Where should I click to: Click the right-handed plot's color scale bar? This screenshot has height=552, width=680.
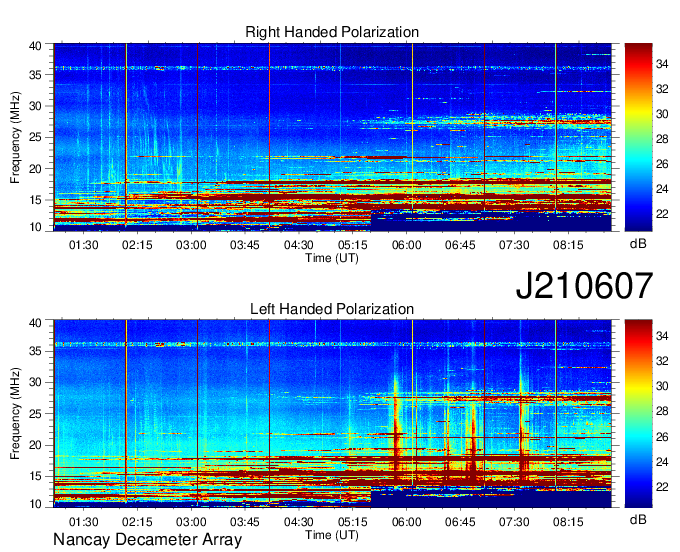coord(638,137)
